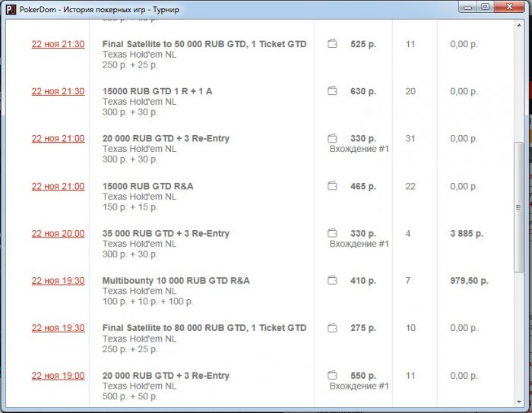532x413 pixels.
Task: Maximize the PokerDom history window
Action: 486,7
